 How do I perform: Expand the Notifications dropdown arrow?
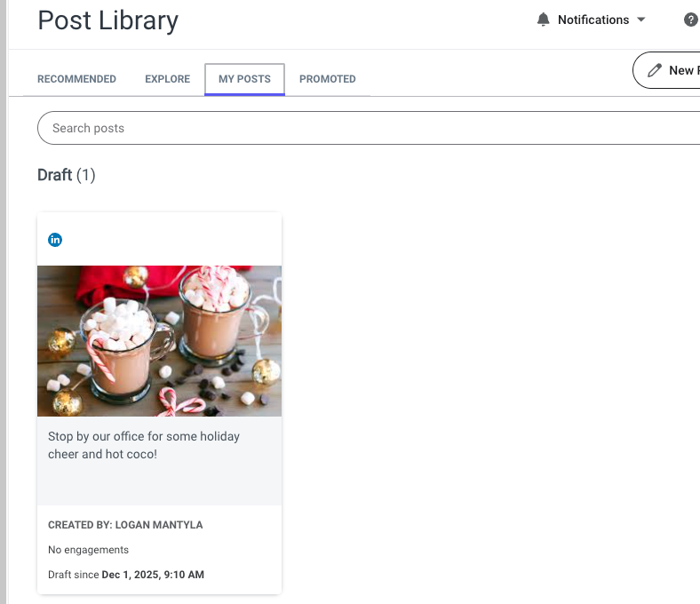(641, 20)
